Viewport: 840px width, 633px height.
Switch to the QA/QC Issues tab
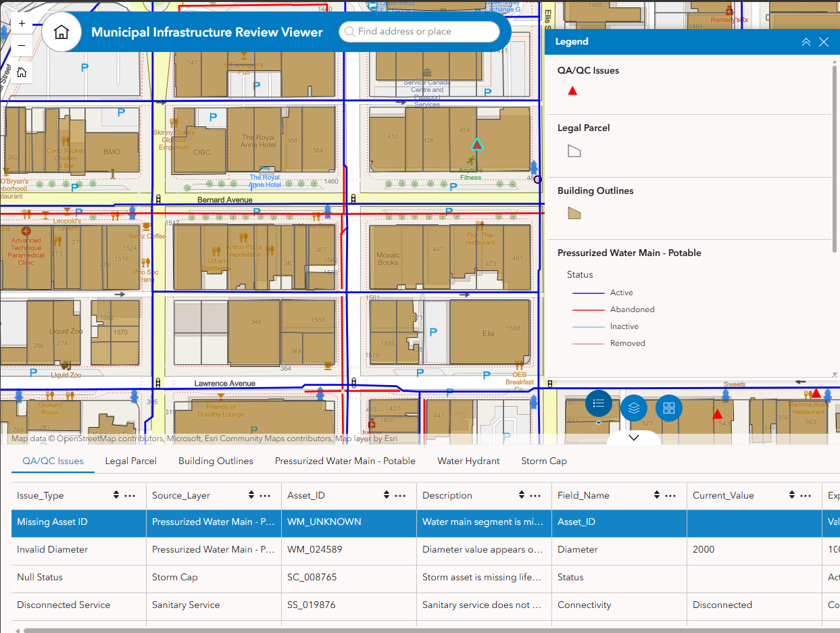tap(53, 461)
